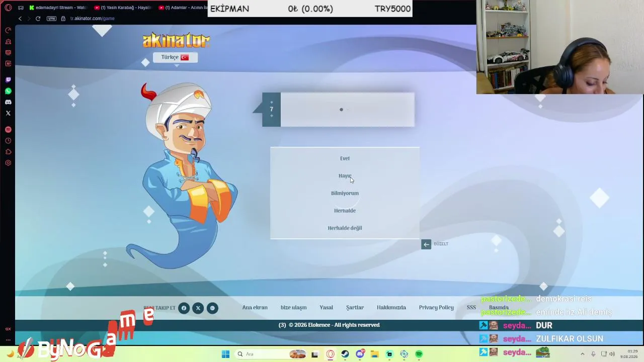Open Steam from the taskbar
Image resolution: width=644 pixels, height=362 pixels.
pos(345,354)
